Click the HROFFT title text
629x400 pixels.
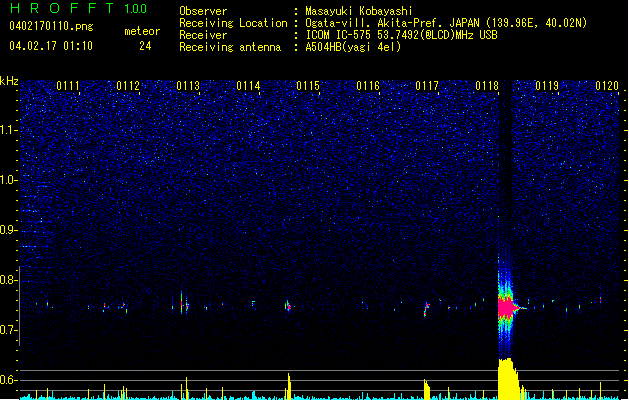62,8
